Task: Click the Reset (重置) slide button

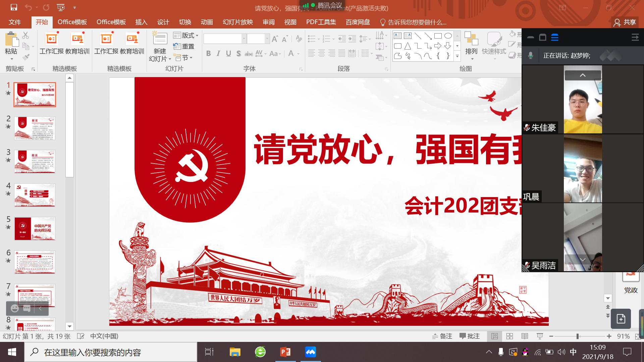Action: pyautogui.click(x=184, y=47)
